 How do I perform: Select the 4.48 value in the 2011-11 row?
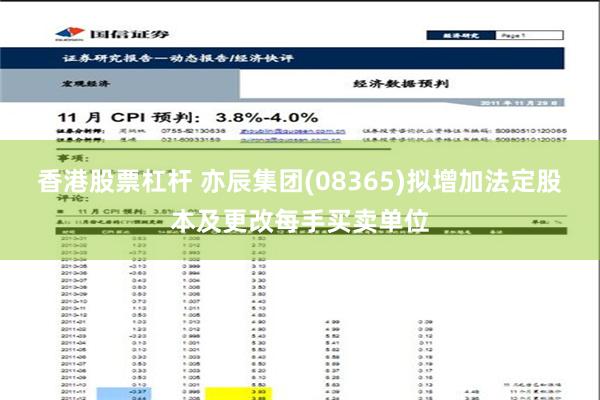472,392
